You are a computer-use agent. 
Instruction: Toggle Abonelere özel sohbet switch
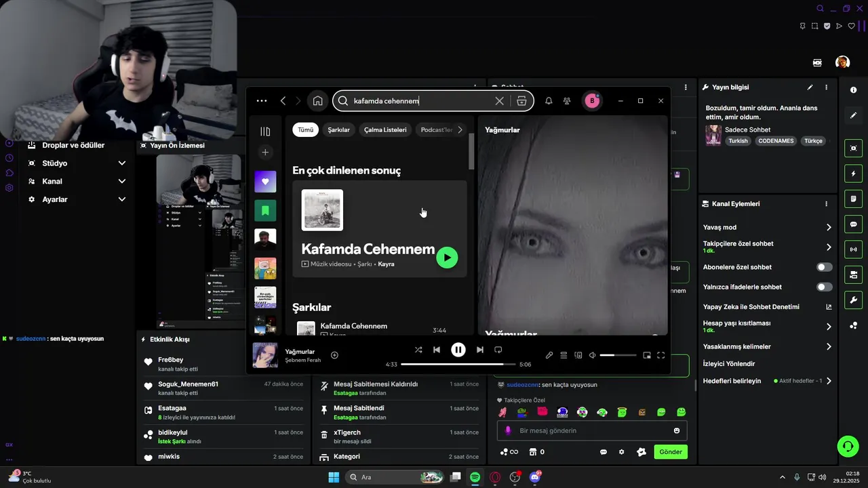coord(825,267)
